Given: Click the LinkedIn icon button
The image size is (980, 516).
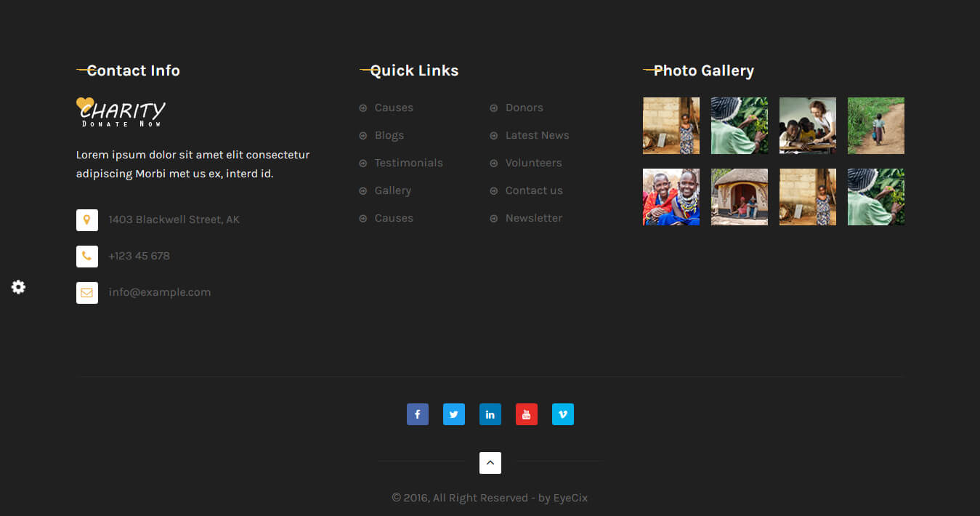Looking at the screenshot, I should coord(490,414).
